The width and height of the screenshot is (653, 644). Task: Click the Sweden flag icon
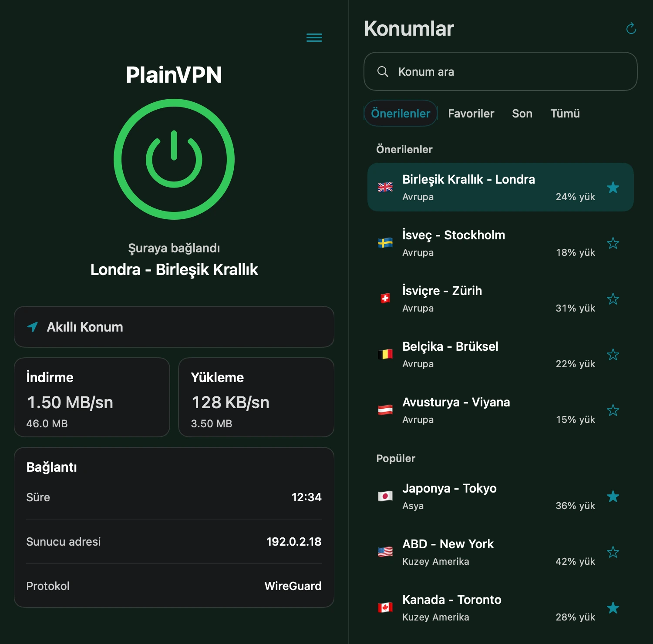385,243
